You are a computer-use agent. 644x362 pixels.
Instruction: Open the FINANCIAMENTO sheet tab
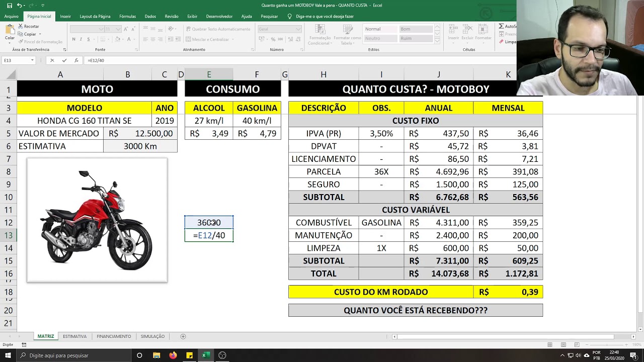114,336
